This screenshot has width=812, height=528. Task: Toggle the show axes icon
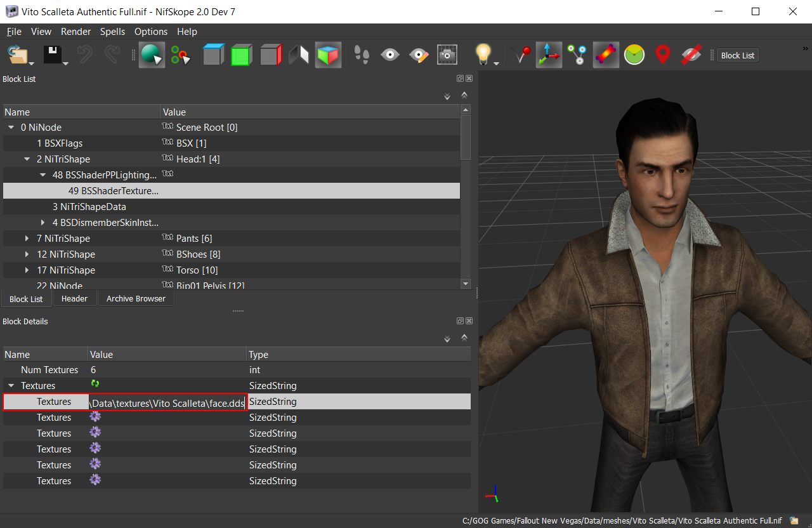pos(549,55)
